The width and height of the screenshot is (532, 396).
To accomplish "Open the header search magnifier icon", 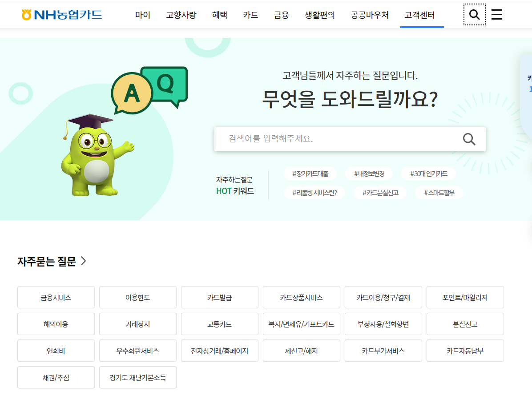I will [x=474, y=15].
